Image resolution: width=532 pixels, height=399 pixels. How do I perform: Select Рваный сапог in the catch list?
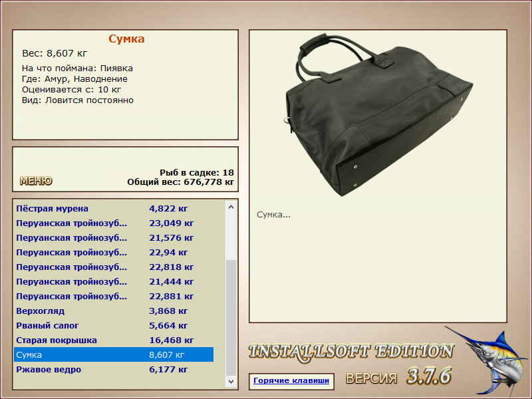pyautogui.click(x=114, y=325)
